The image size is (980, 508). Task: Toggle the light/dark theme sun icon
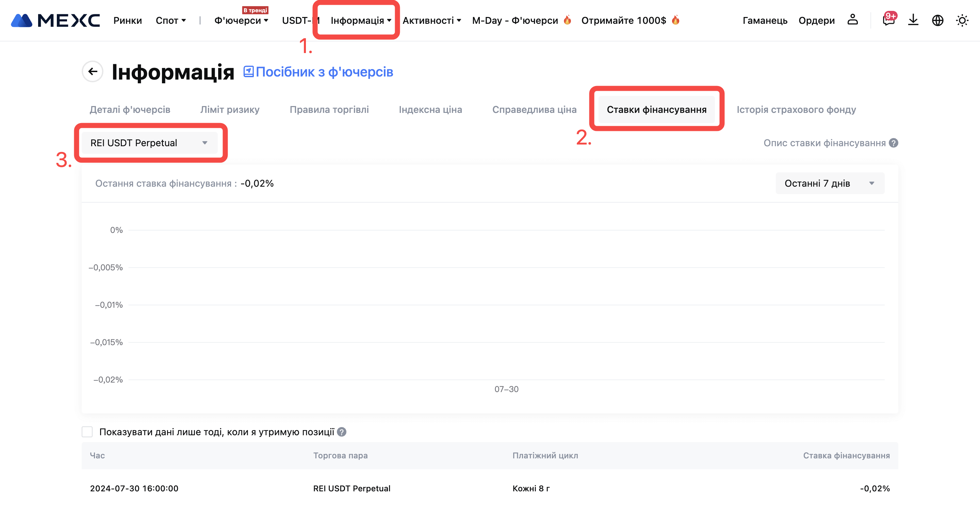tap(962, 20)
